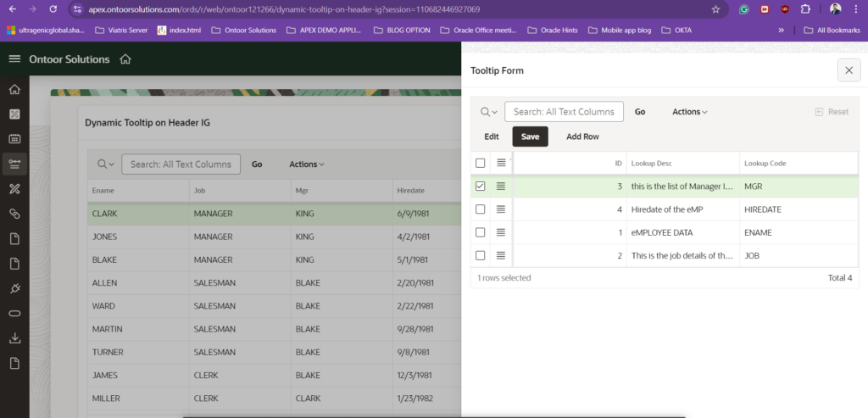Open the browser extensions puzzle icon

pos(805,9)
